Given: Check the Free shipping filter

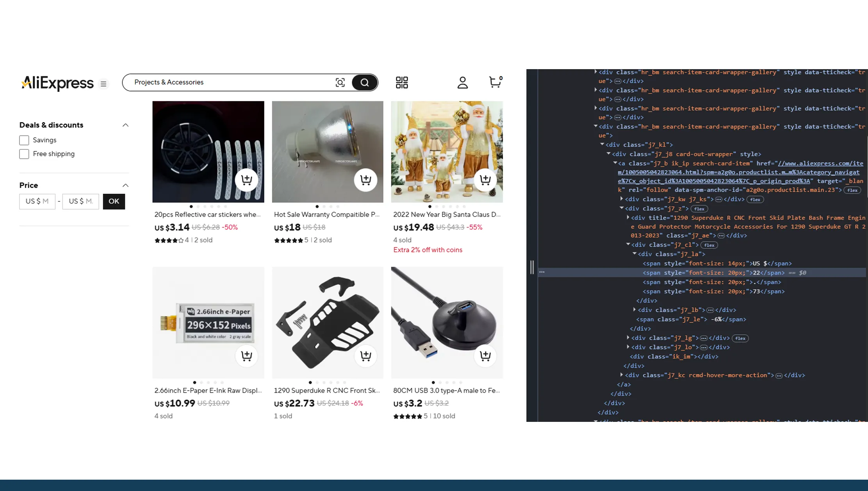Looking at the screenshot, I should click(24, 154).
